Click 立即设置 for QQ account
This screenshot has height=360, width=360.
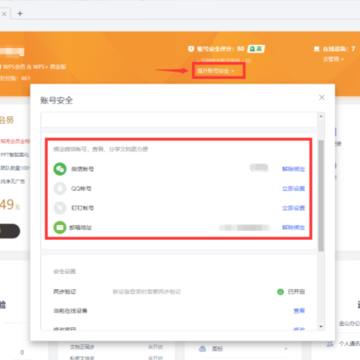coord(293,189)
